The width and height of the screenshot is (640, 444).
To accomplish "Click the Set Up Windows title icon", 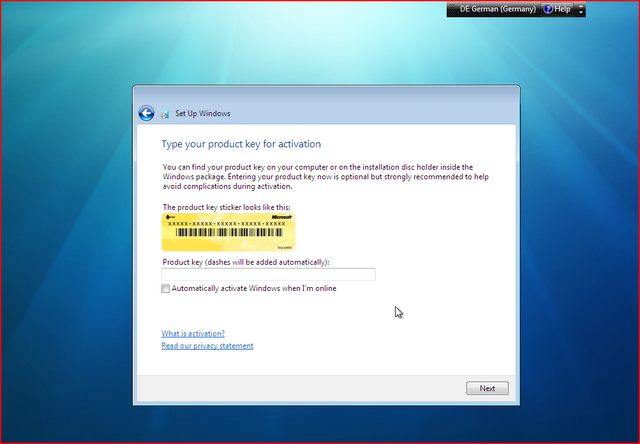I will [x=166, y=114].
